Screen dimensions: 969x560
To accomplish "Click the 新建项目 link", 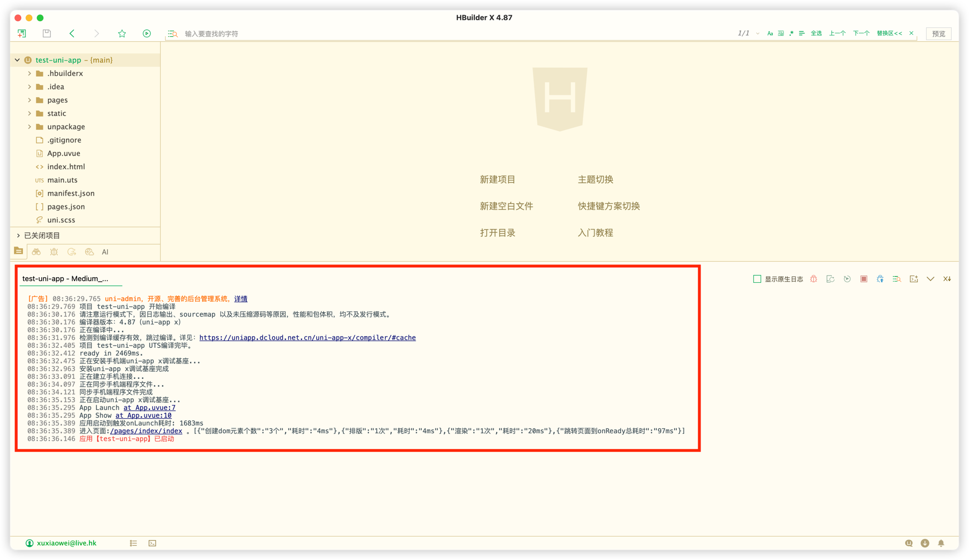I will (x=497, y=179).
